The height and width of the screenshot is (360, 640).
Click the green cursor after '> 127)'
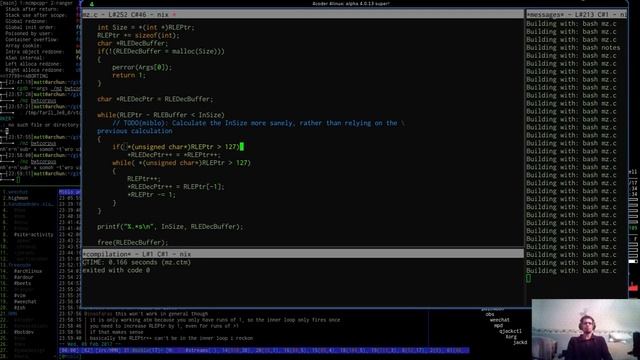(x=242, y=147)
